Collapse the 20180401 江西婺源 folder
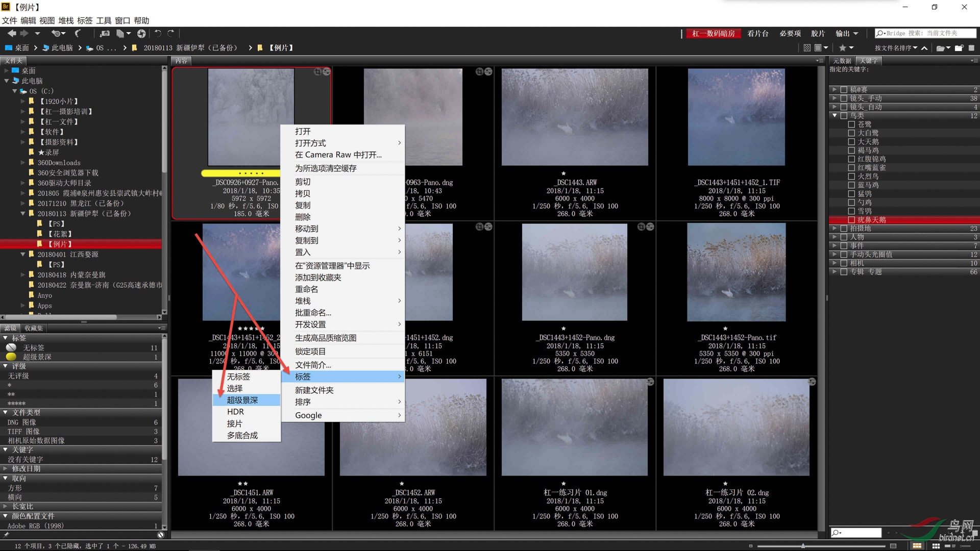The width and height of the screenshot is (980, 551). (23, 254)
